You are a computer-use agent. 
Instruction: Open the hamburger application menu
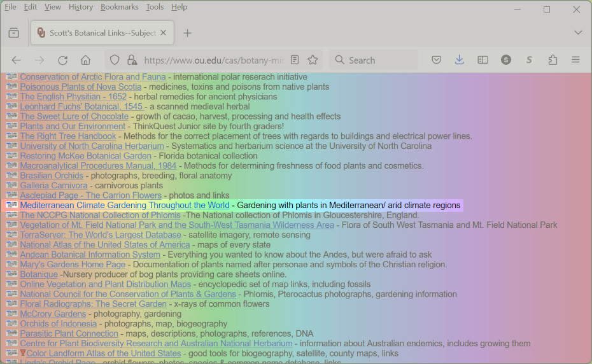575,60
